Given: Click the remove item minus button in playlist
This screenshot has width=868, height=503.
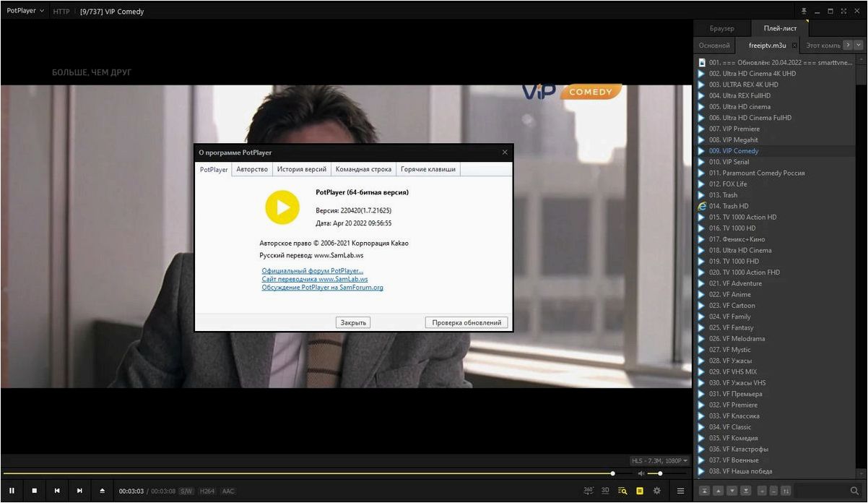Looking at the screenshot, I should [x=773, y=491].
